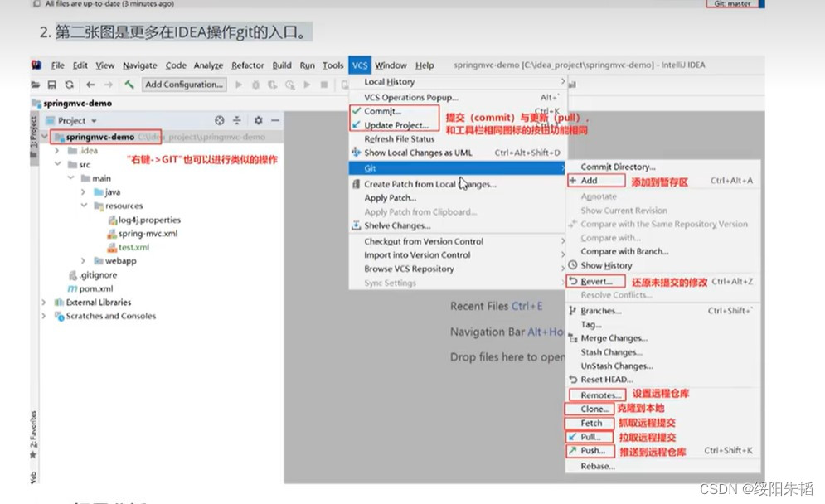
Task: Open Project panel settings gear
Action: [259, 120]
